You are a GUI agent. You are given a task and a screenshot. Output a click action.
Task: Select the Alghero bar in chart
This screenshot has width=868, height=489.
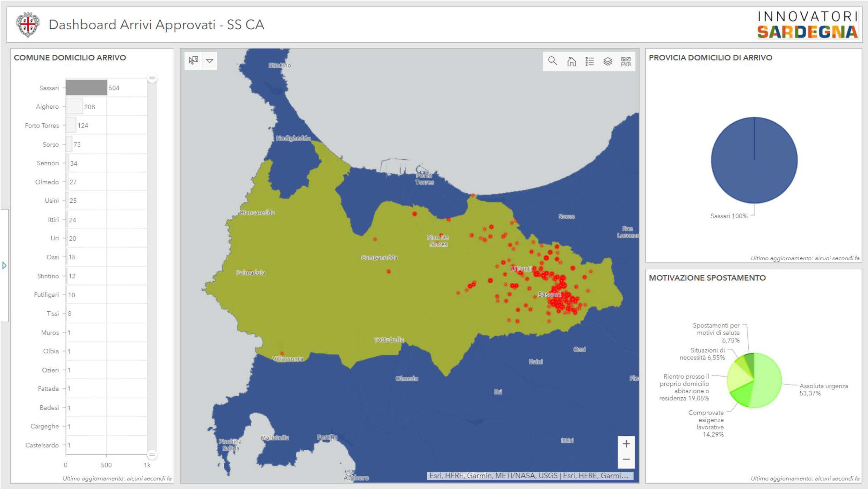tap(74, 106)
